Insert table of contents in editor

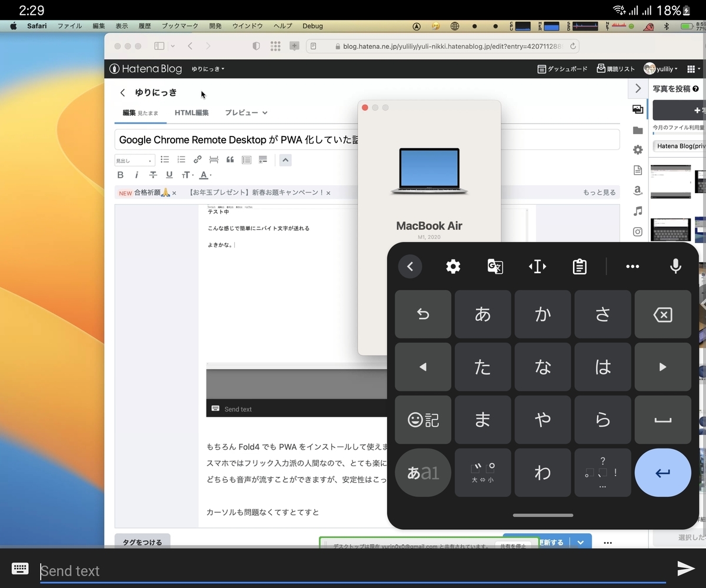tap(247, 160)
